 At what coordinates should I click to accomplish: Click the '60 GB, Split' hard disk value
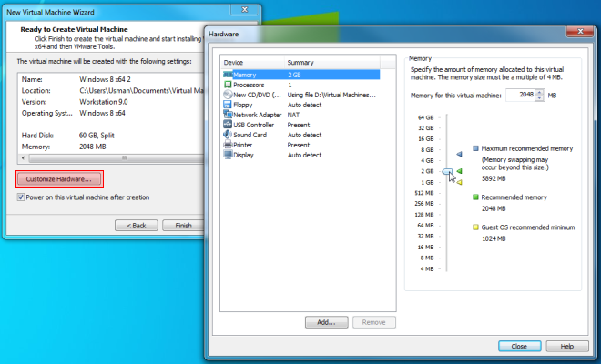[97, 136]
